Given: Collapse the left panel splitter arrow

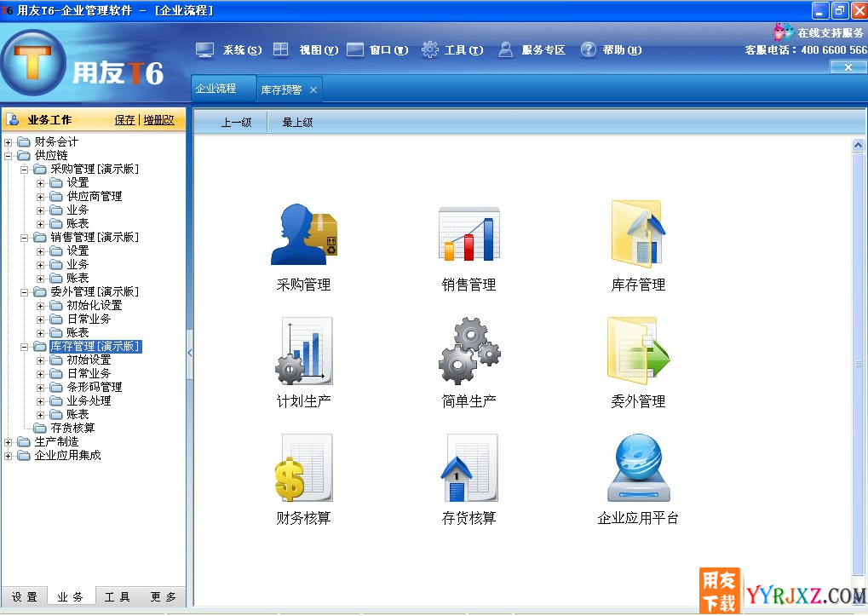Looking at the screenshot, I should coord(189,352).
